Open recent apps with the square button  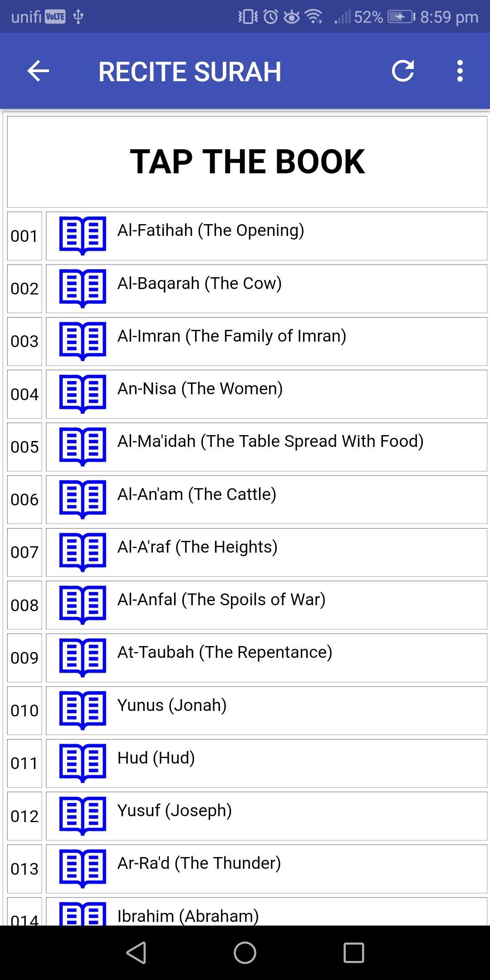(x=353, y=952)
